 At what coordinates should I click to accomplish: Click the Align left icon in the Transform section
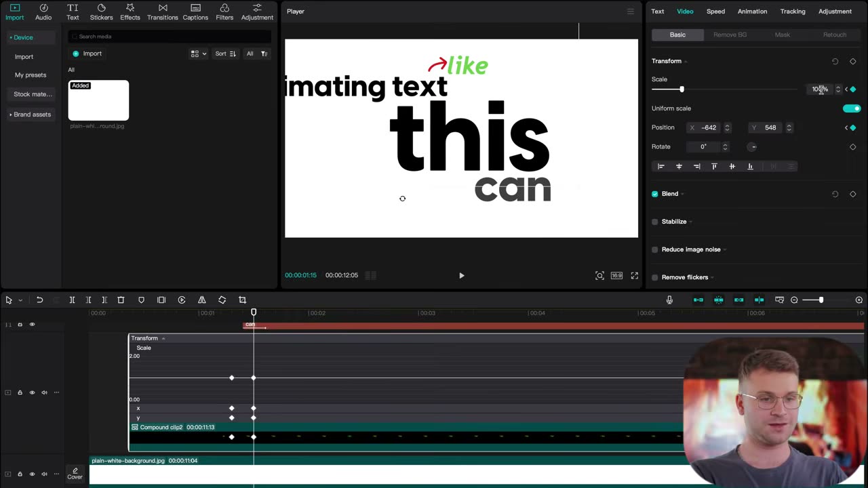[x=661, y=166]
